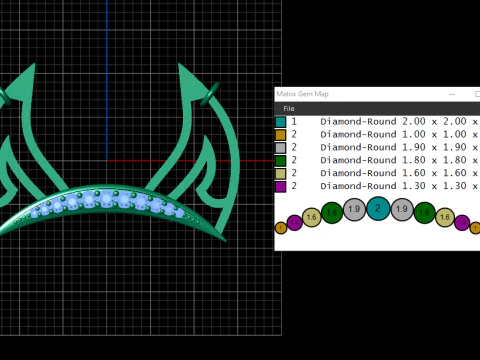The width and height of the screenshot is (480, 360).
Task: Select the dark green 1.80 diamond swatch
Action: [281, 160]
